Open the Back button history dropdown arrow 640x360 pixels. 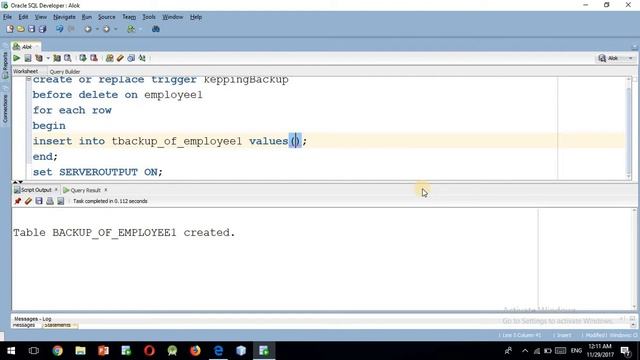[97, 29]
